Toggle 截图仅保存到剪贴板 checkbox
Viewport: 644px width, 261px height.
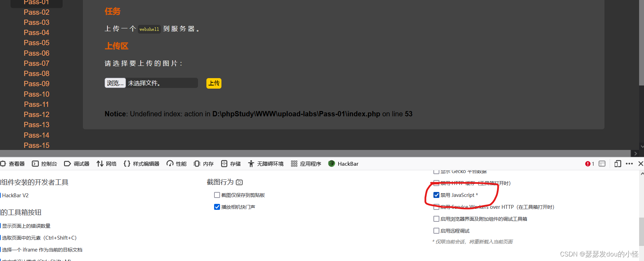click(217, 195)
